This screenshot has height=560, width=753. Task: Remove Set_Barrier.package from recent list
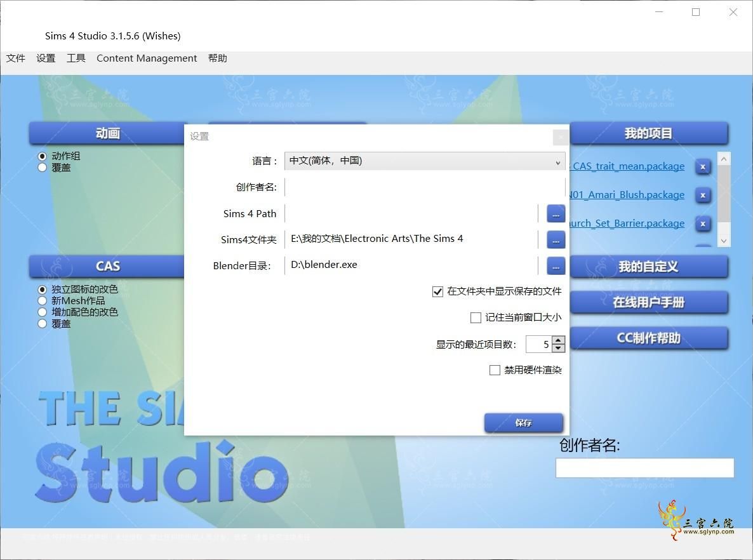click(x=703, y=223)
